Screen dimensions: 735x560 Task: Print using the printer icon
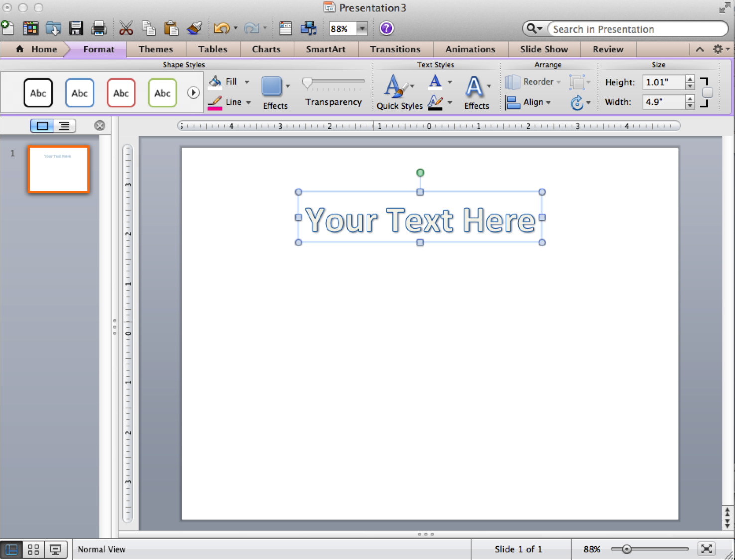point(99,28)
